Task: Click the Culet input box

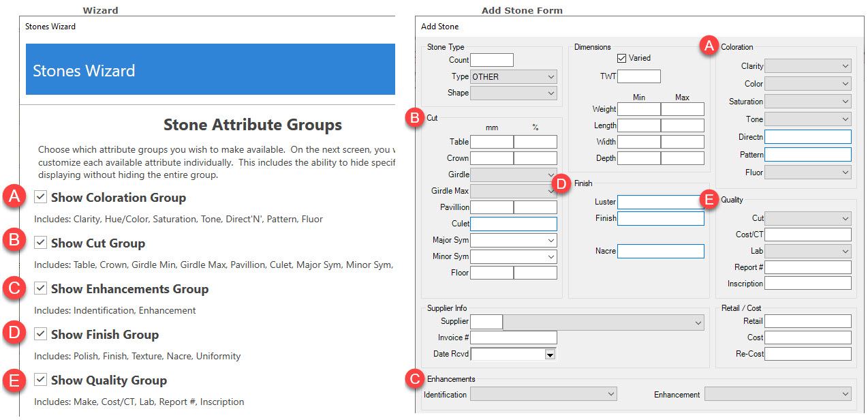Action: pos(514,224)
